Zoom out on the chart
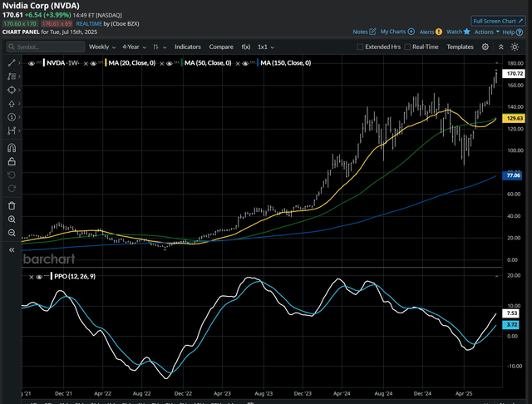The image size is (532, 404). click(12, 233)
